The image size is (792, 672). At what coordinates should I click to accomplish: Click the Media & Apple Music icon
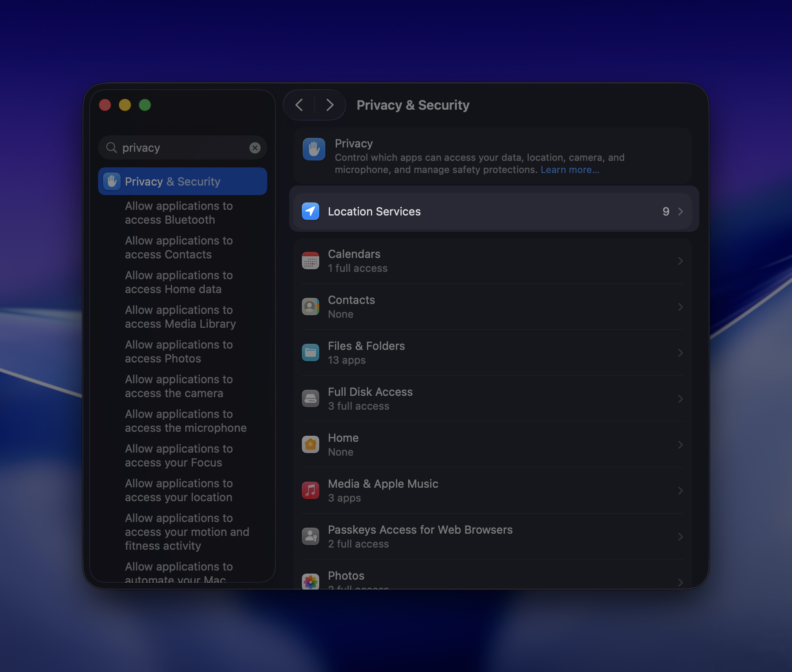click(x=311, y=491)
